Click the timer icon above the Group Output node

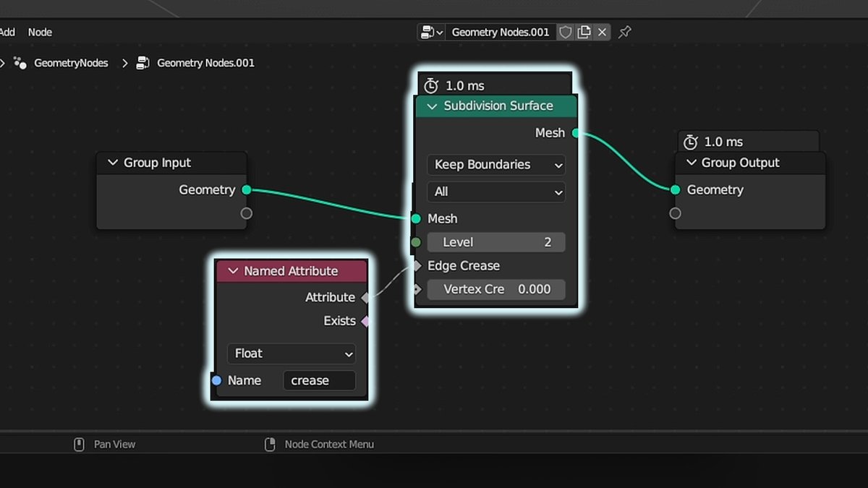point(691,141)
